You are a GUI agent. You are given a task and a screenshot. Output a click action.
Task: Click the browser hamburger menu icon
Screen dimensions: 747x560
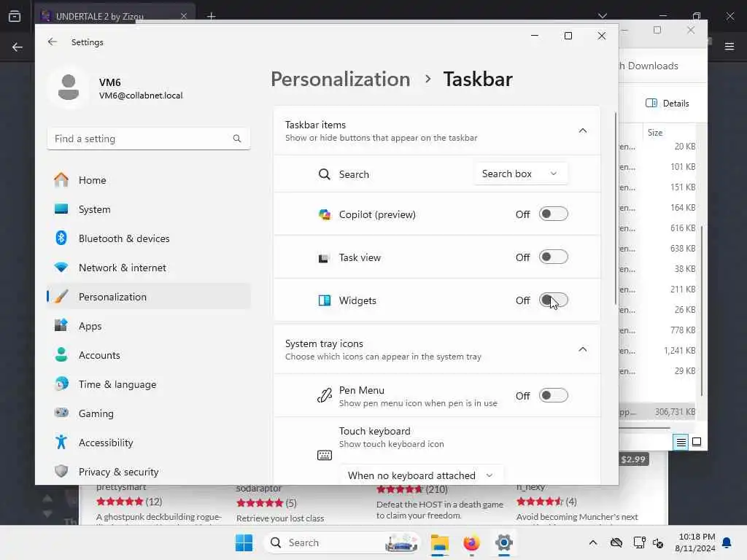pyautogui.click(x=729, y=46)
